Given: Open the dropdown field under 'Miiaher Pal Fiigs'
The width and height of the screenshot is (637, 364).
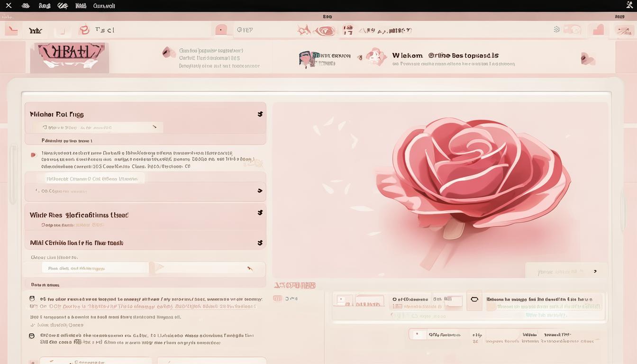Looking at the screenshot, I should [x=98, y=127].
